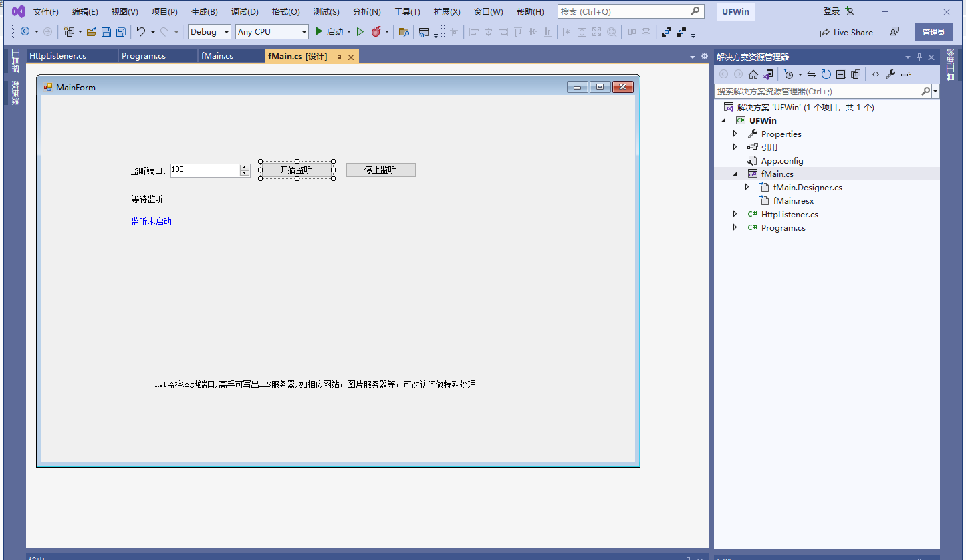Screen dimensions: 966x560
Task: Collapse the UFWin project node
Action: tap(723, 121)
